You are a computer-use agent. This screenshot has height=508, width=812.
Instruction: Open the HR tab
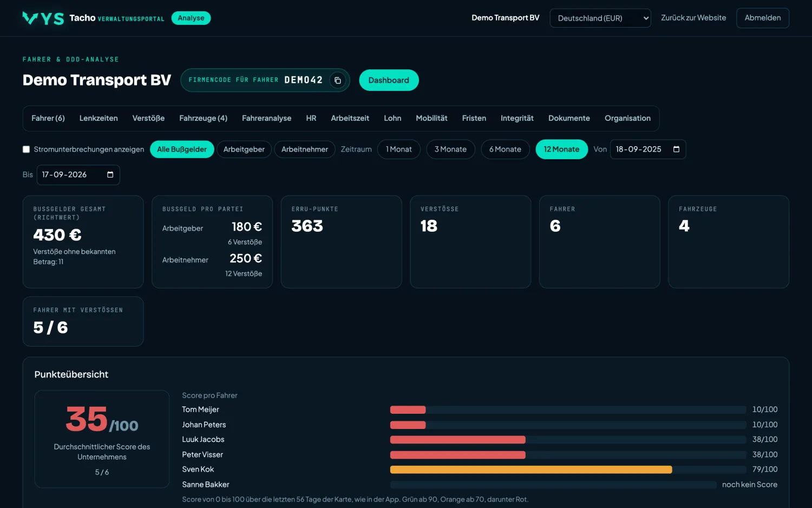311,118
